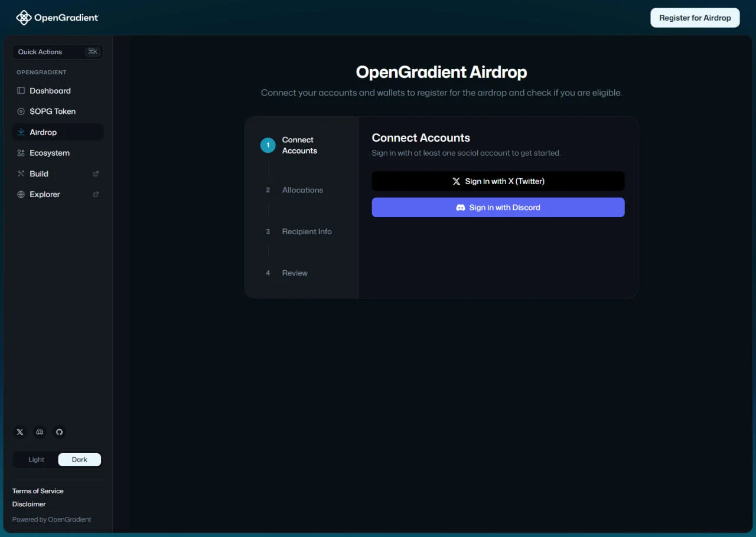Open the $OPG Token menu item
Image resolution: width=756 pixels, height=537 pixels.
click(58, 112)
